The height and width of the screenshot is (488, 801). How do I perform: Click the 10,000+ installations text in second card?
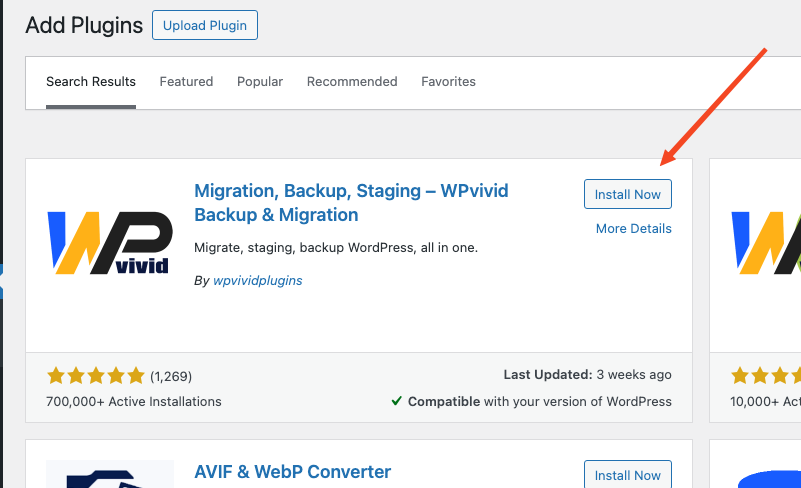[x=765, y=402]
